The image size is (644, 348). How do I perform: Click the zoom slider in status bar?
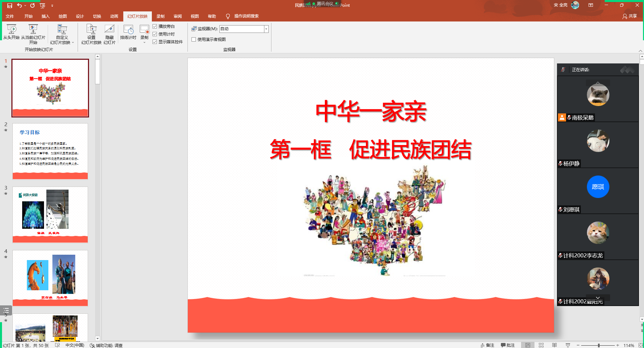point(598,345)
